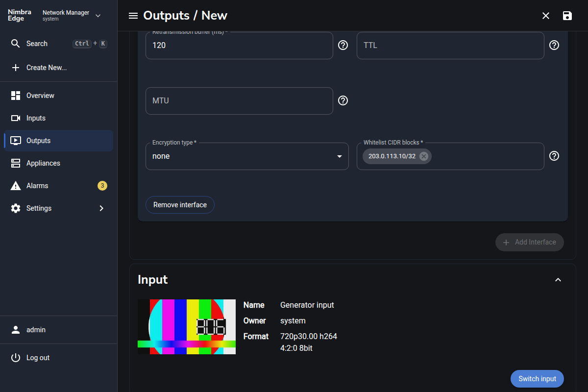
Task: Click the Alarms warning triangle icon
Action: pos(16,186)
